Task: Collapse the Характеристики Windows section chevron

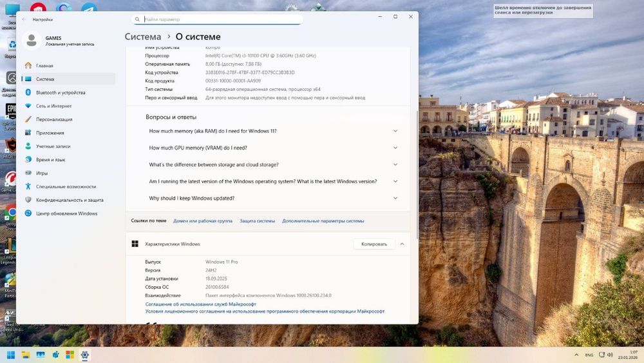Action: click(402, 244)
